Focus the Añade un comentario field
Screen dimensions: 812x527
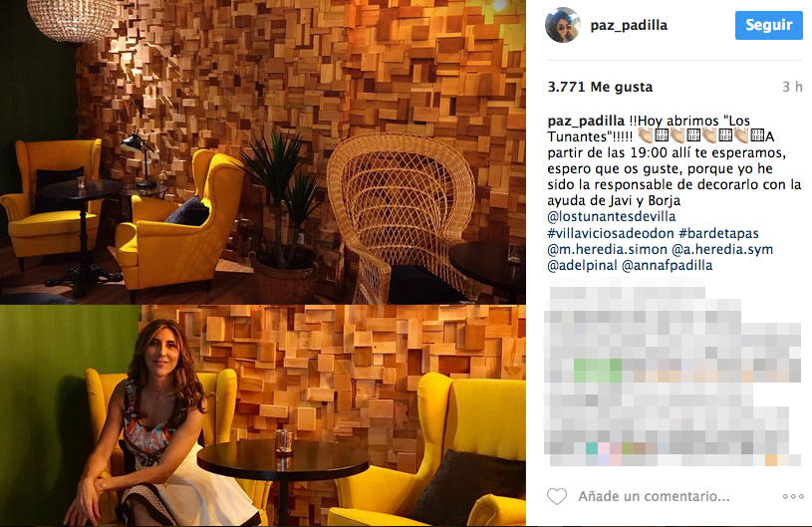(x=654, y=496)
